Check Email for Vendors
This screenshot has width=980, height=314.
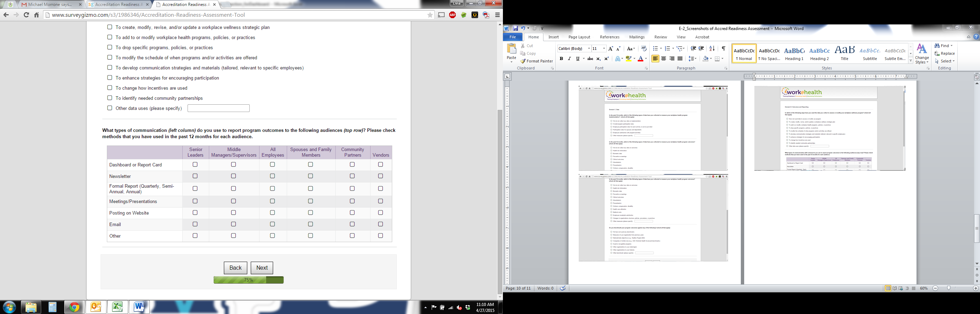[x=380, y=224]
